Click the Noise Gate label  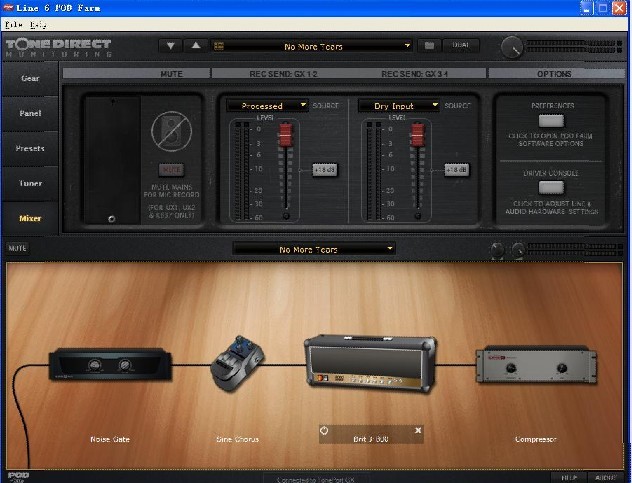point(110,439)
